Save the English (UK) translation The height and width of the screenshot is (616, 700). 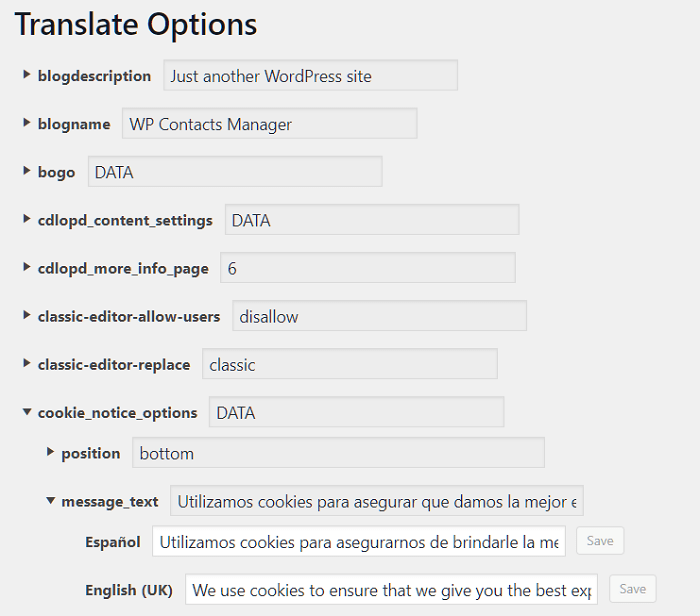point(632,589)
